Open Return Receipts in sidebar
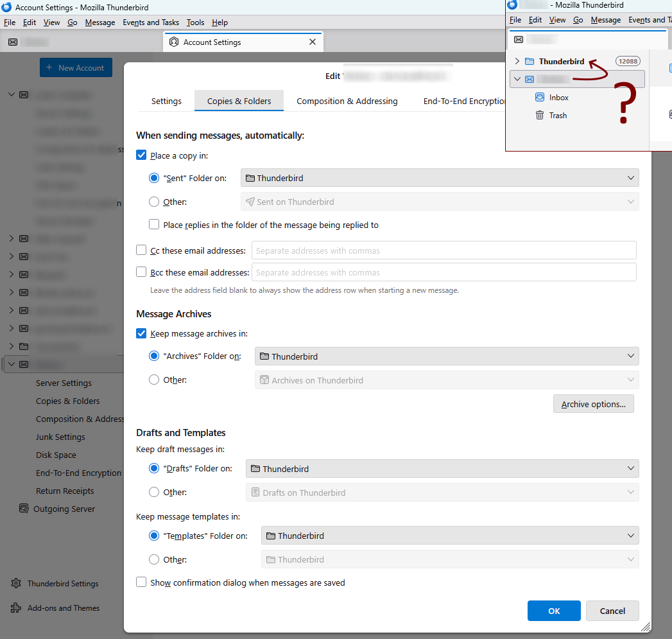This screenshot has width=672, height=639. tap(65, 491)
